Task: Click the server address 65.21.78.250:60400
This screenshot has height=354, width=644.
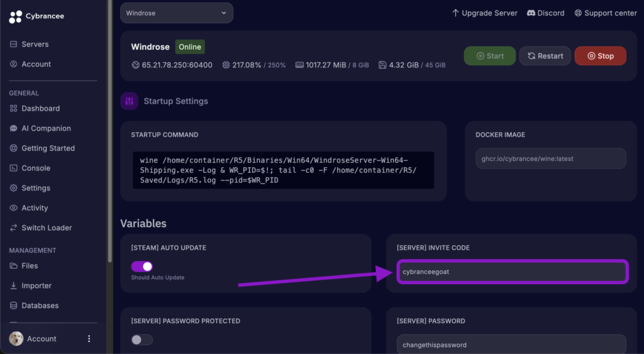Action: click(177, 65)
